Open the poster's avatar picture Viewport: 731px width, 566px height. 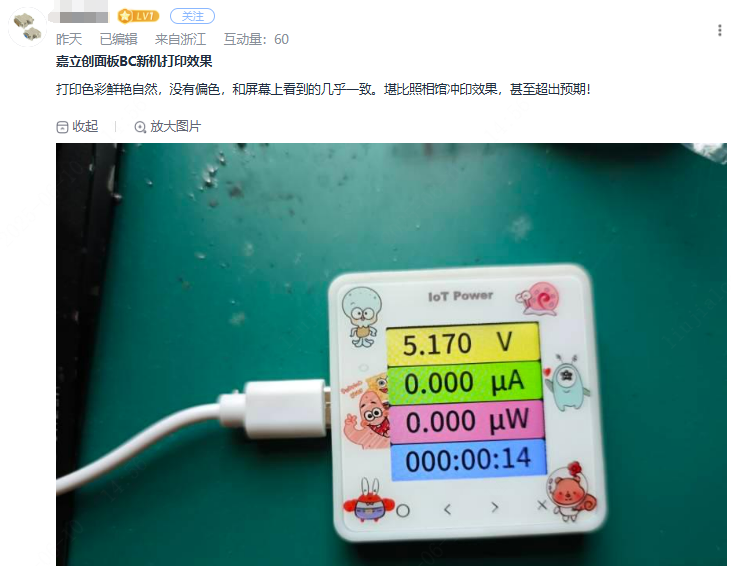click(x=28, y=27)
